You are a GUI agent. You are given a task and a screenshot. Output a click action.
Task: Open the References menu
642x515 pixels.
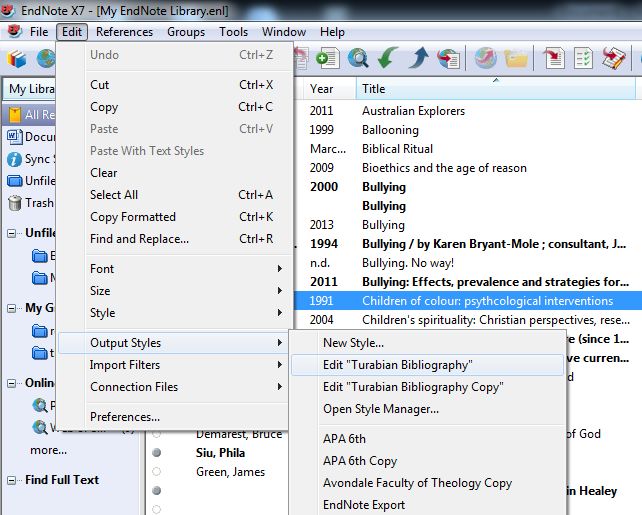124,32
